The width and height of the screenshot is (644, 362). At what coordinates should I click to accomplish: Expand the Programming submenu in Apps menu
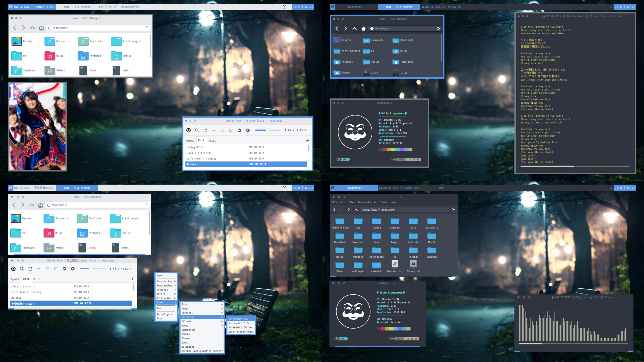166,286
